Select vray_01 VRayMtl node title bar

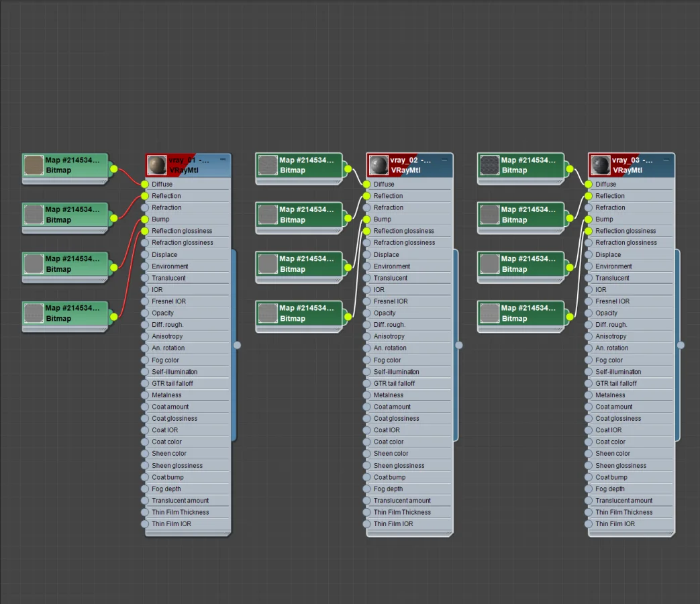click(x=188, y=165)
